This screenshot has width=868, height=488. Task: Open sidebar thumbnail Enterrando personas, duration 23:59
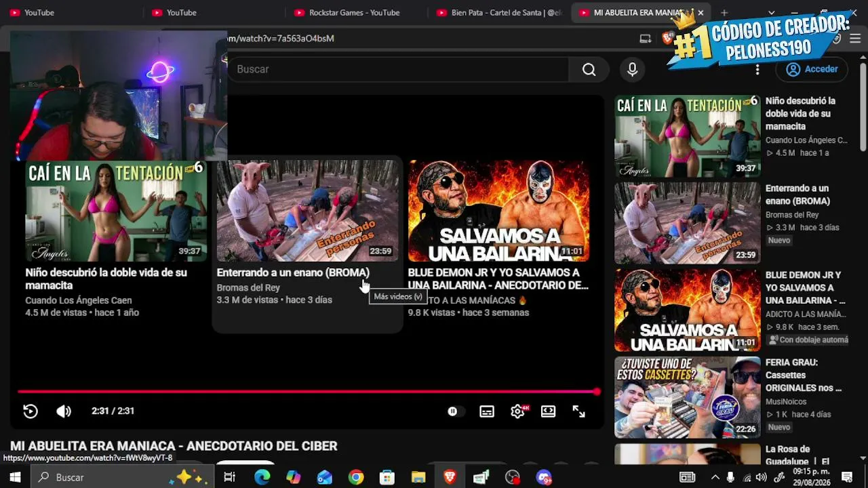(x=688, y=223)
